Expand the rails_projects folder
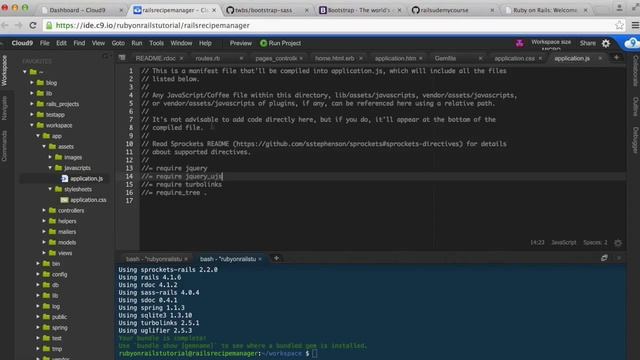This screenshot has height=360, width=640. (32, 104)
